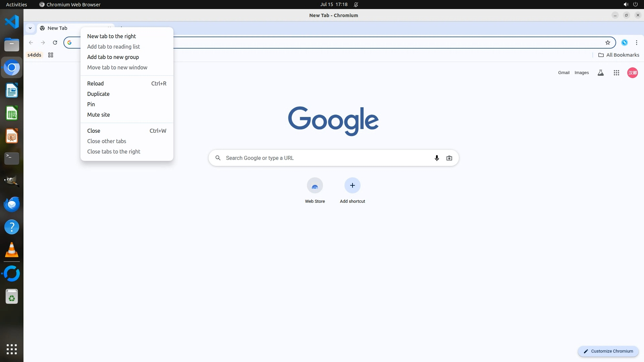Open Google Lens camera search icon

pyautogui.click(x=449, y=158)
